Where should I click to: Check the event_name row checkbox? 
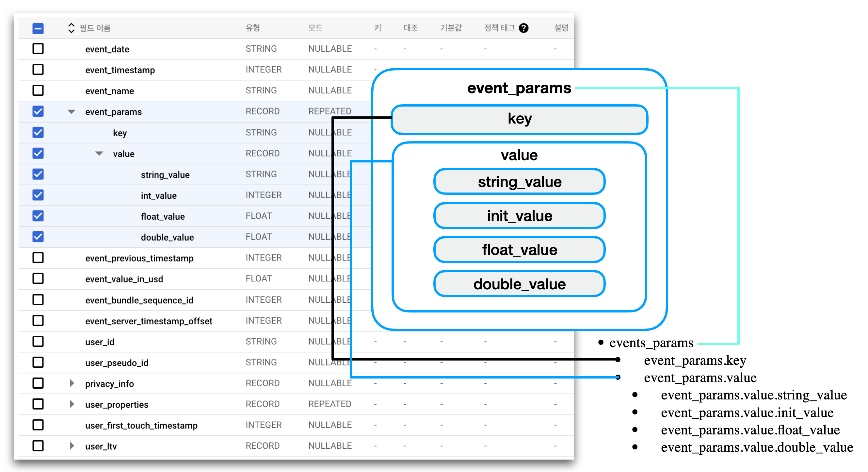tap(38, 91)
